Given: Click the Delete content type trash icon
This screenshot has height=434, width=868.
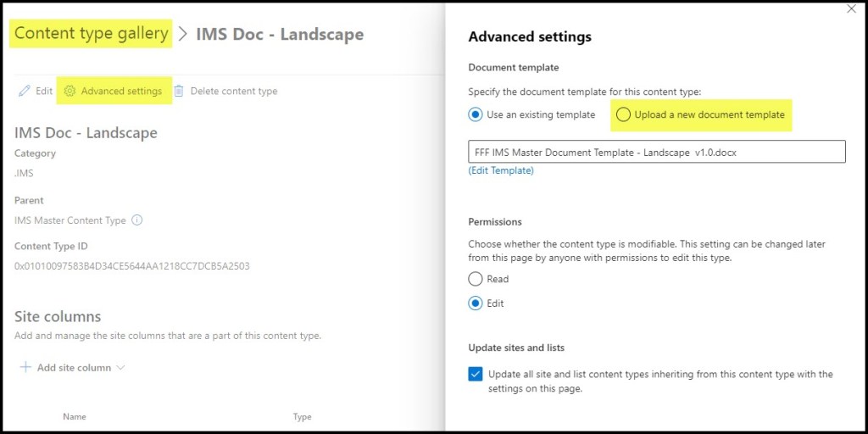Looking at the screenshot, I should [179, 91].
